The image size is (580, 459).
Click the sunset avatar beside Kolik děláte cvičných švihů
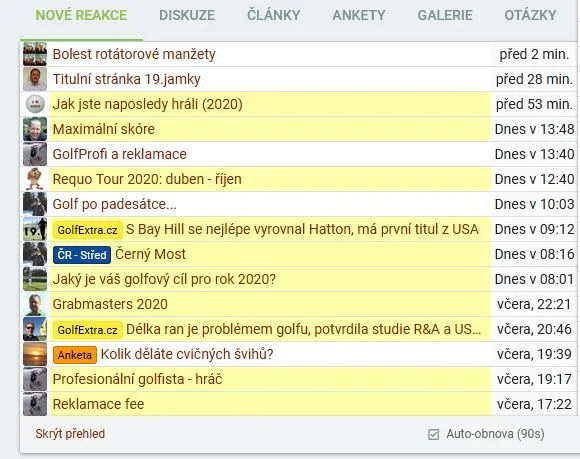point(35,354)
